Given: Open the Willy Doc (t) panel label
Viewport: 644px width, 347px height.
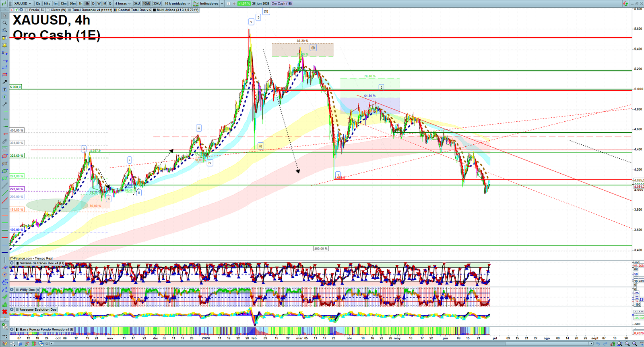Looking at the screenshot, I should (x=29, y=290).
